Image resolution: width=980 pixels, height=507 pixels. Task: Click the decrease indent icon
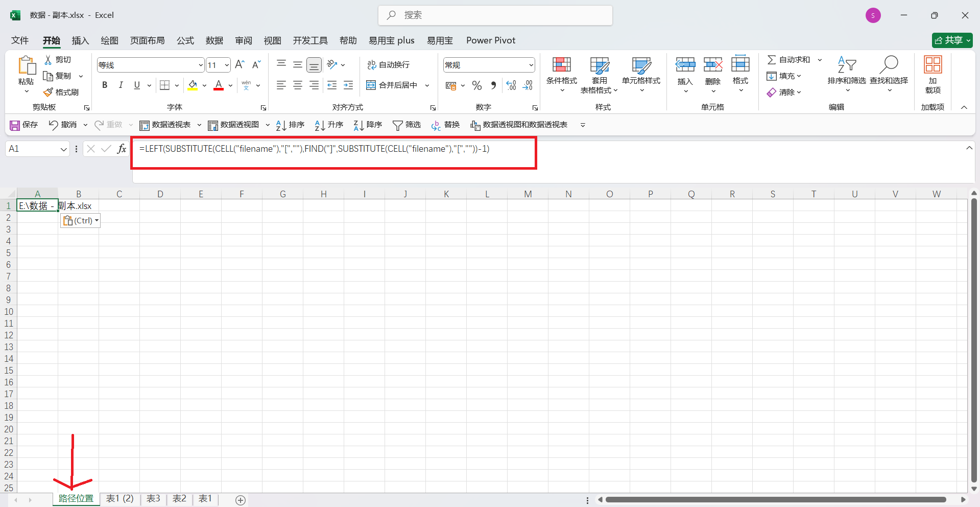pyautogui.click(x=332, y=85)
